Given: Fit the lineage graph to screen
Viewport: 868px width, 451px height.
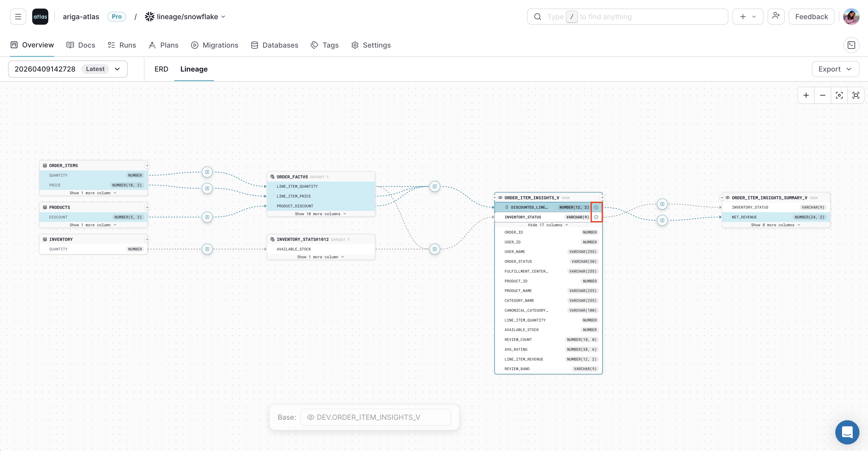Looking at the screenshot, I should (856, 95).
